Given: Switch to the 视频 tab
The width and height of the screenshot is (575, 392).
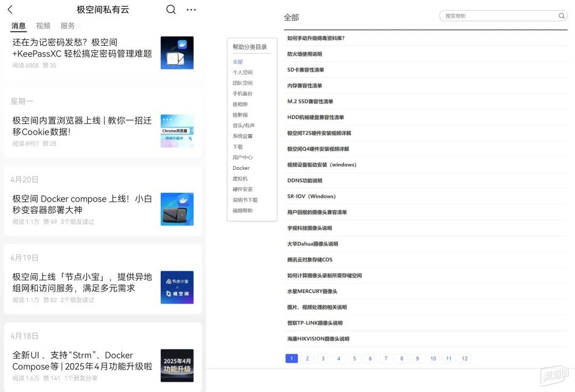Looking at the screenshot, I should tap(43, 26).
